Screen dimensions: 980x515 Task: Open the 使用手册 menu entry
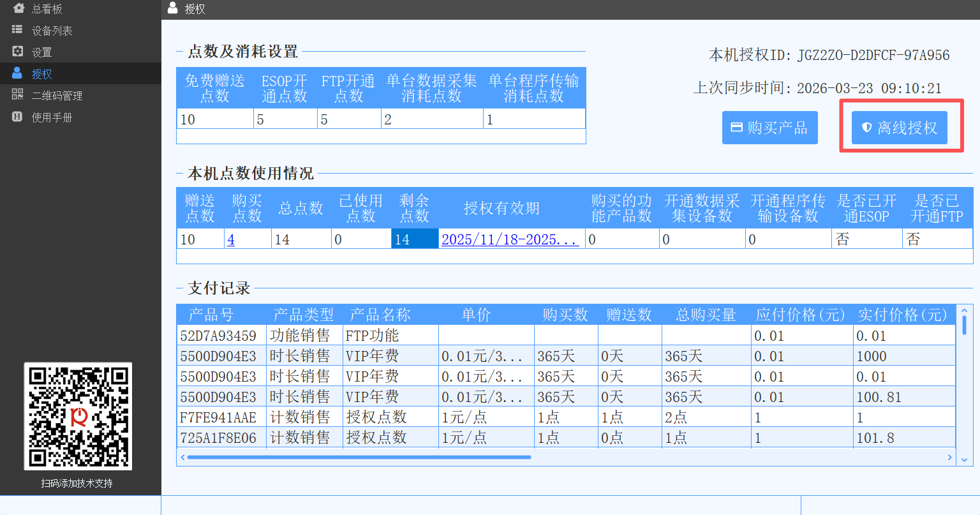coord(52,117)
